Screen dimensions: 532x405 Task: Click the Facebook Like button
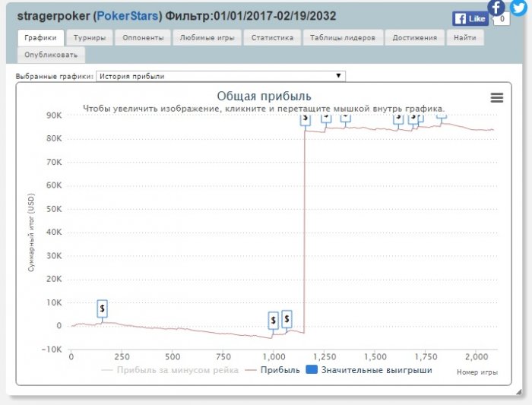click(470, 19)
